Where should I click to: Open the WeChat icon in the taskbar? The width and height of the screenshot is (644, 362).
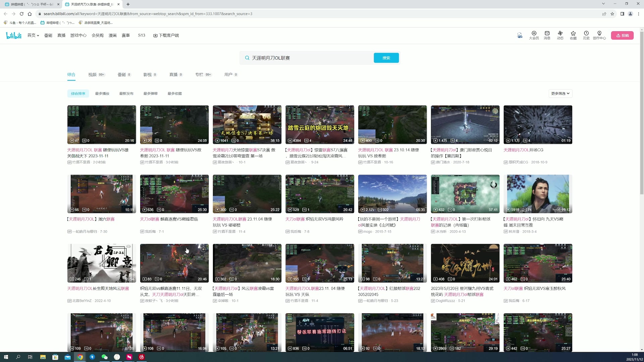click(x=105, y=357)
